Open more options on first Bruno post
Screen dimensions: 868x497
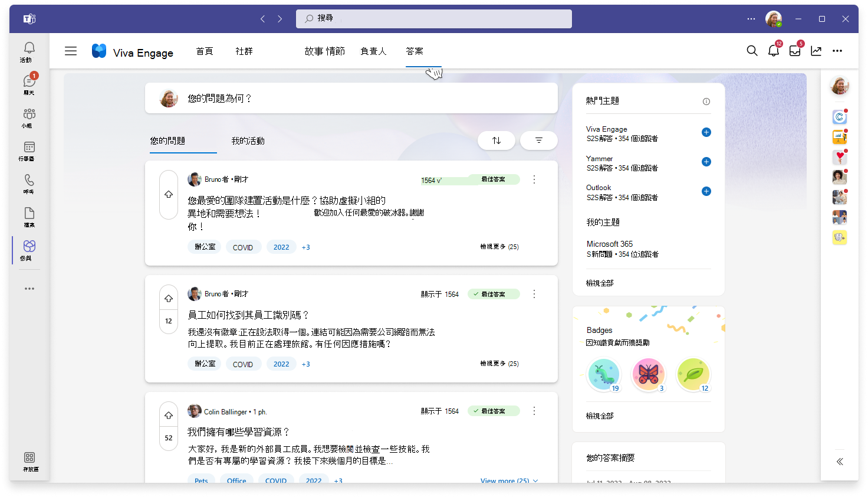(534, 179)
